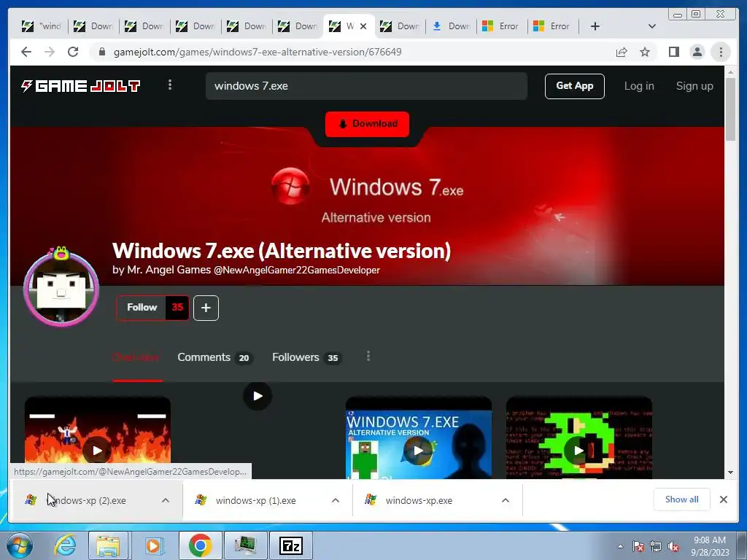Open the browser side panel
Image resolution: width=747 pixels, height=560 pixels.
(673, 52)
